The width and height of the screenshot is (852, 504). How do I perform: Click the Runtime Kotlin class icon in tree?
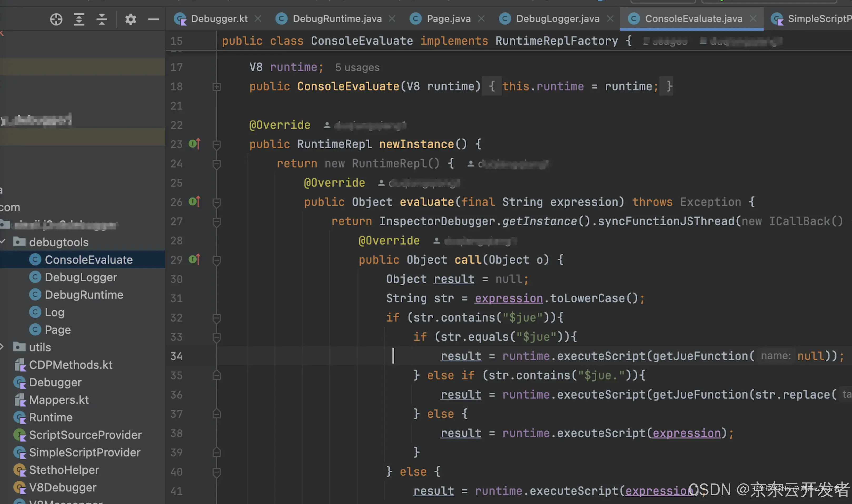tap(20, 417)
